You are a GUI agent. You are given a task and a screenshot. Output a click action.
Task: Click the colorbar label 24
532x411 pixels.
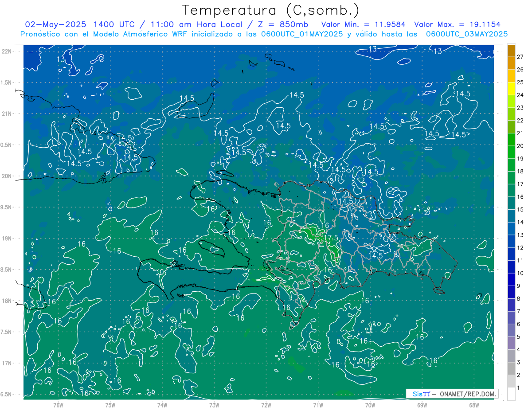point(520,95)
